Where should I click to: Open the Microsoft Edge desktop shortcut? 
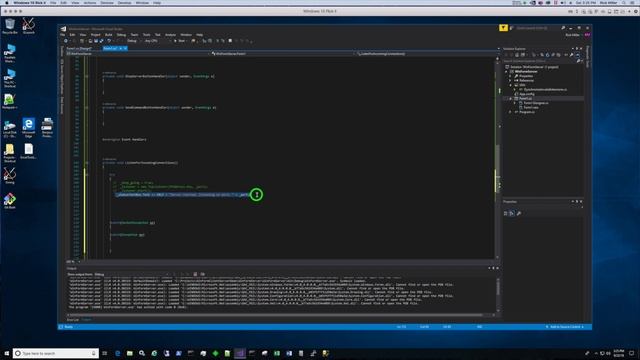click(29, 128)
